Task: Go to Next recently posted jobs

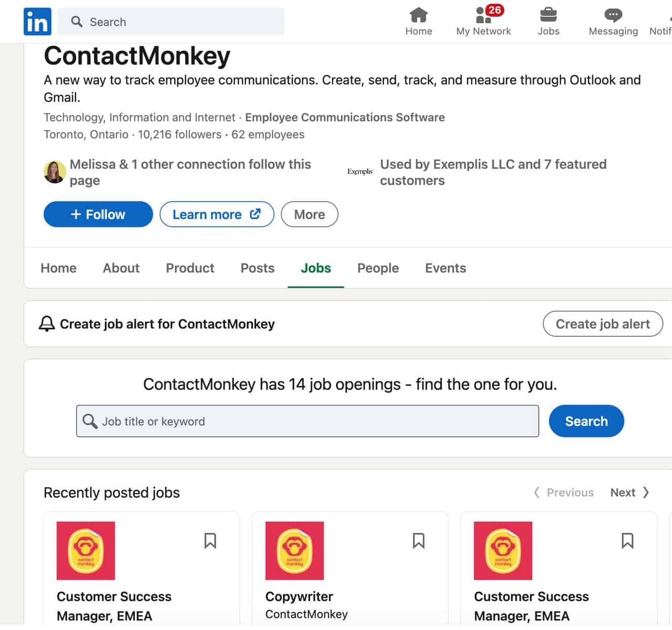Action: coord(629,492)
